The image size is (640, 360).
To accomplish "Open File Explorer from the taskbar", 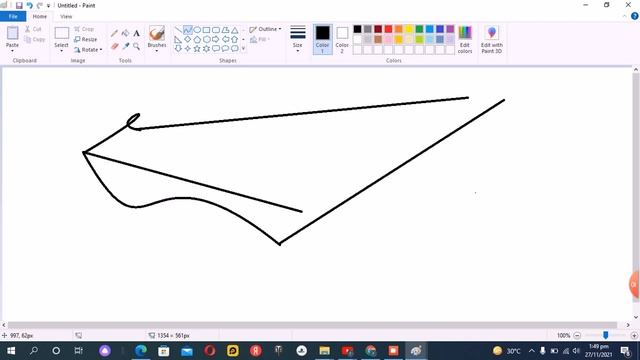I will (324, 351).
